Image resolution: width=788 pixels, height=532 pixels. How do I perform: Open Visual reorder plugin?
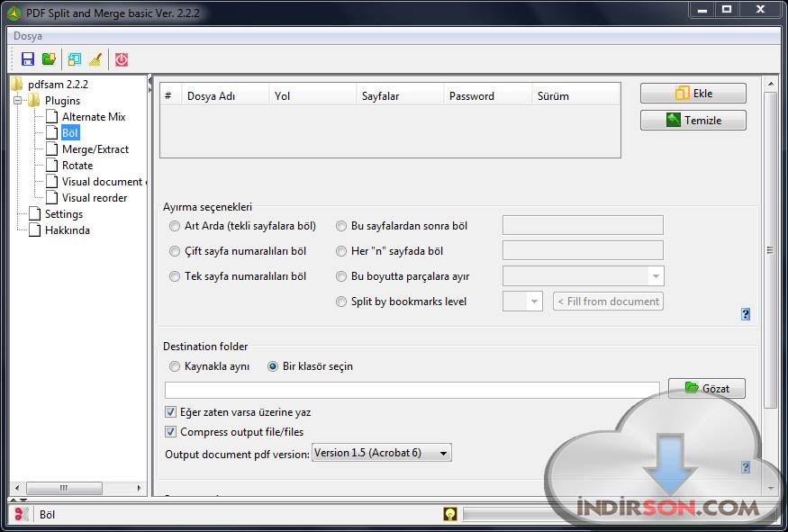click(x=95, y=197)
